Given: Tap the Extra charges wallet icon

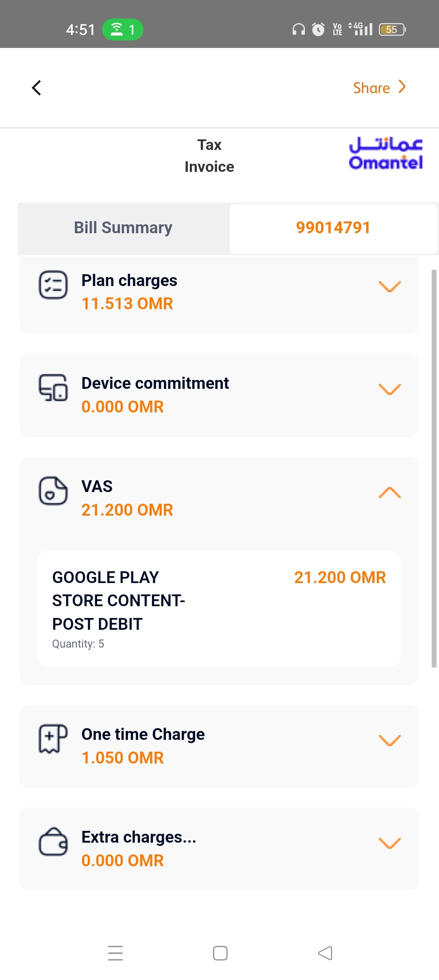Looking at the screenshot, I should click(53, 842).
